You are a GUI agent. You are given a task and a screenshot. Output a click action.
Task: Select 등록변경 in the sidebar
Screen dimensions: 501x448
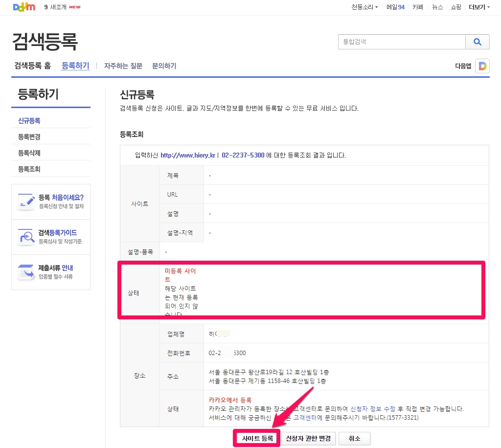pyautogui.click(x=28, y=136)
